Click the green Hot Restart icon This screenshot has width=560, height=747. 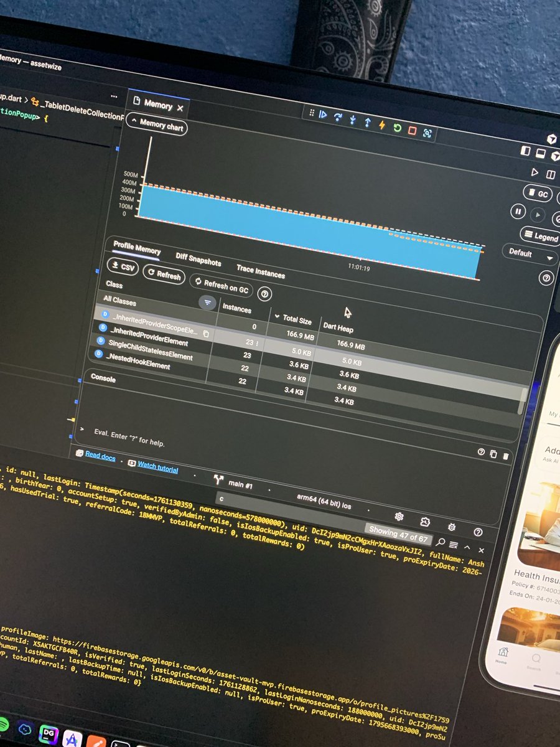coord(397,127)
